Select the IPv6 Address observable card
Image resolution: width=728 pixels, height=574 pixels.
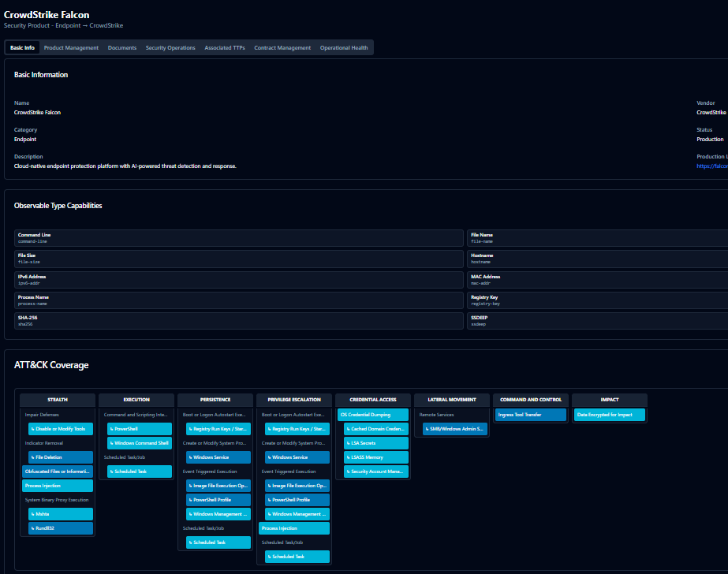(239, 280)
